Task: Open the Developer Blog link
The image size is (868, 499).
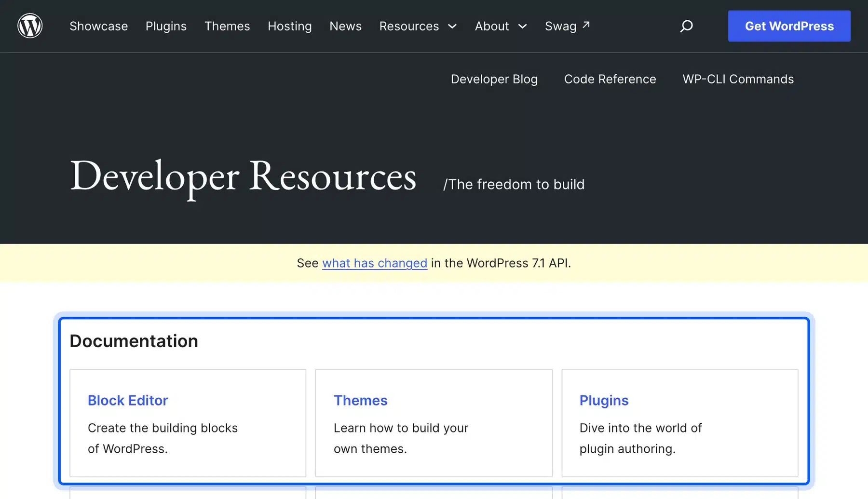Action: [494, 79]
